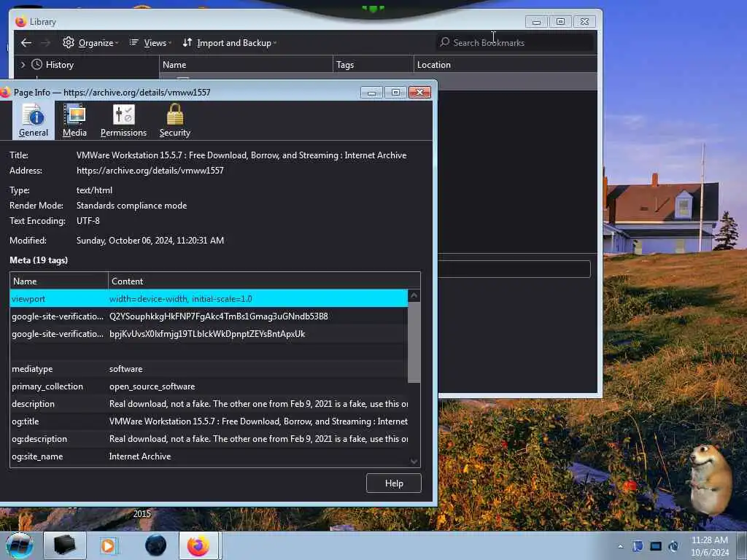This screenshot has width=747, height=560.
Task: Maximize the Library window
Action: pos(560,22)
